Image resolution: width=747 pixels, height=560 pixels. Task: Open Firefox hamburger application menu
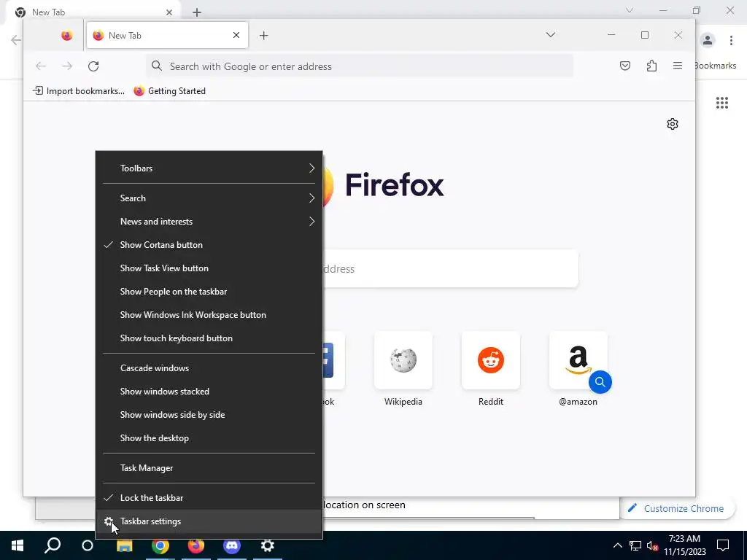pos(678,66)
